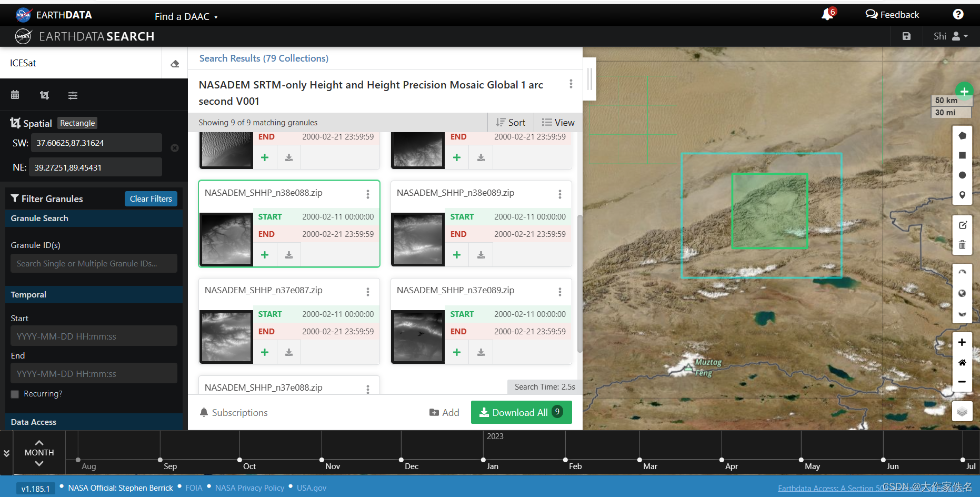Click Download All granules button
Viewport: 980px width, 497px height.
(x=521, y=412)
